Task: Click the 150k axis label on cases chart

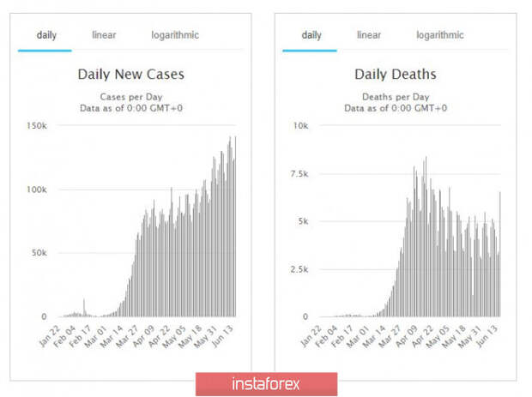Action: (37, 126)
